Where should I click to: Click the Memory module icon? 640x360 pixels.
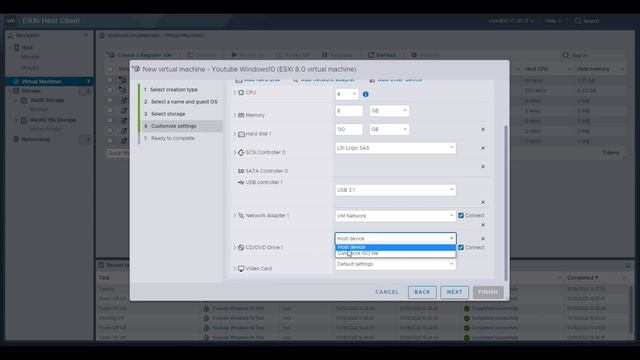(x=241, y=116)
